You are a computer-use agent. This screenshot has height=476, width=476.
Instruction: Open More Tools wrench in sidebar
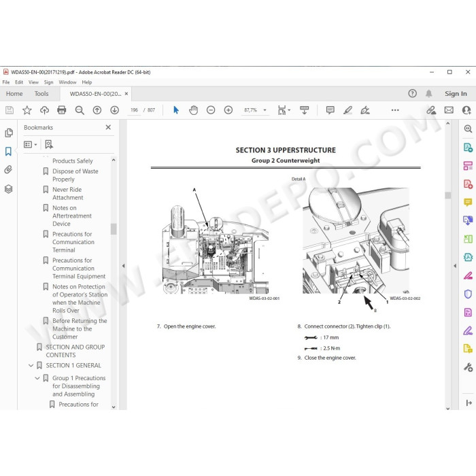(x=468, y=367)
